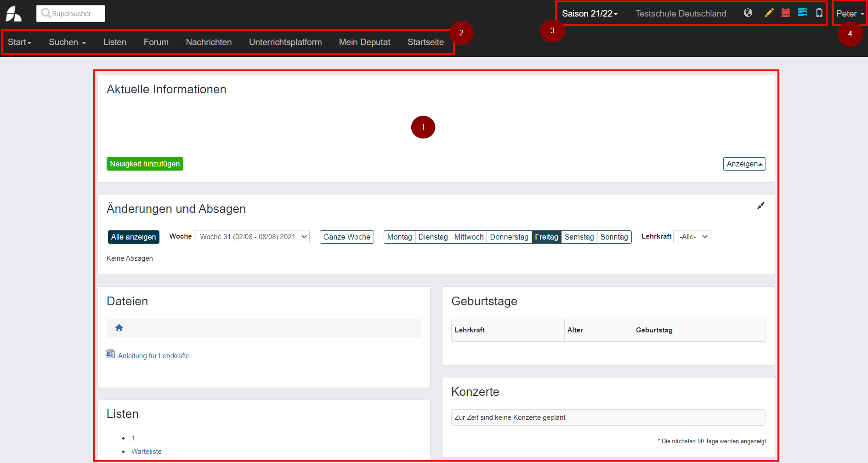Toggle the Freitag day filter
The image size is (868, 463).
coord(546,237)
